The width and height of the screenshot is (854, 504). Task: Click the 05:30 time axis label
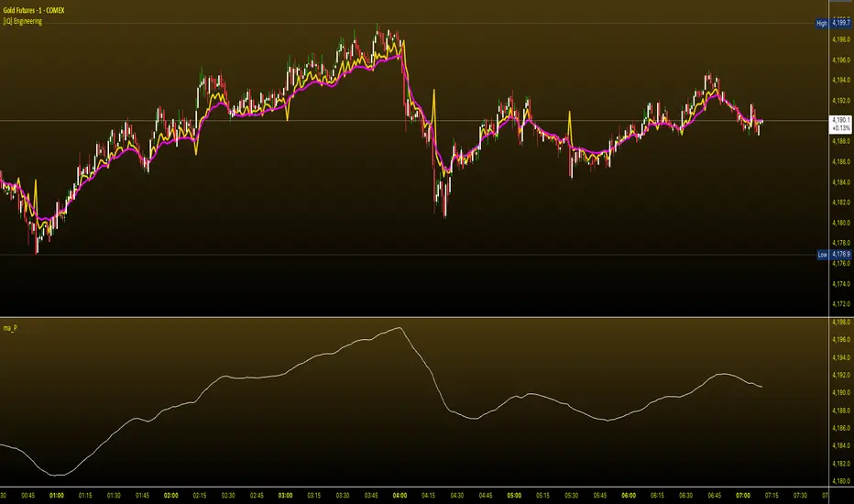tap(572, 495)
